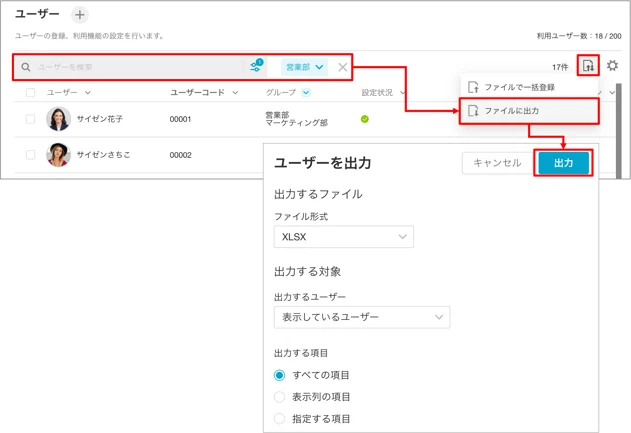The image size is (631, 433).
Task: Tick the select-all checkbox in the header
Action: [30, 93]
